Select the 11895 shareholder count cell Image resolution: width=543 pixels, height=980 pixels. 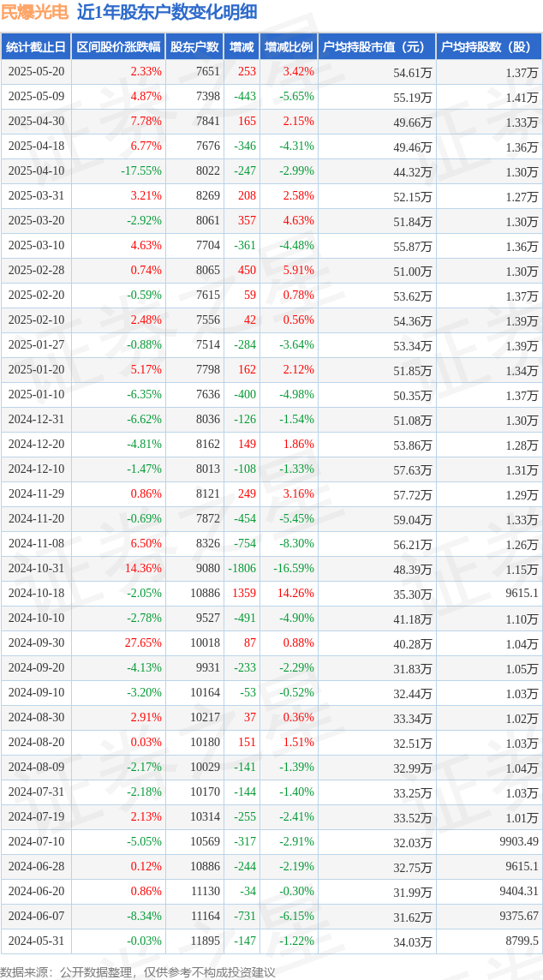click(204, 941)
